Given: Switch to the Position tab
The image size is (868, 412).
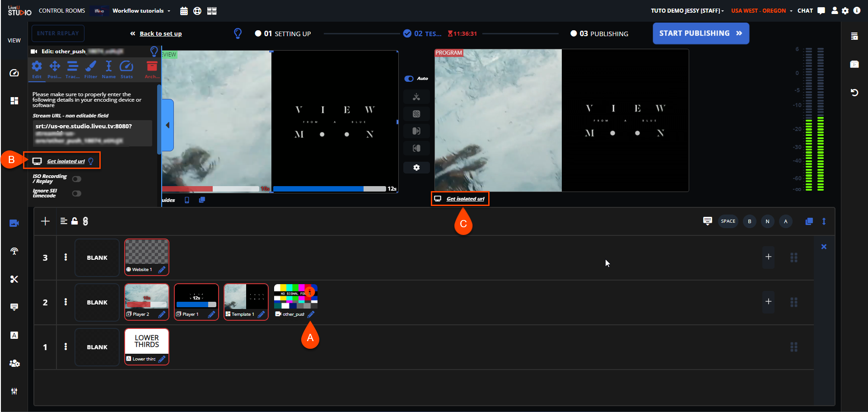Looking at the screenshot, I should (55, 70).
